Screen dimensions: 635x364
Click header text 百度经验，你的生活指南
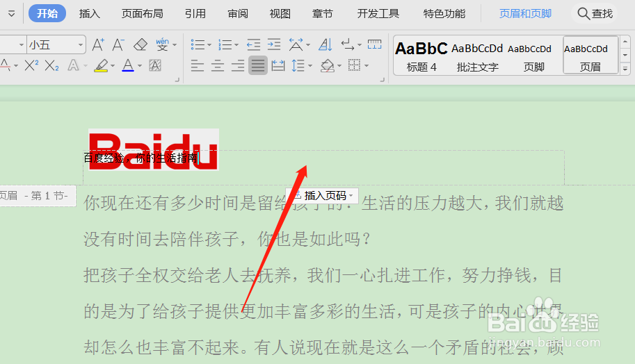click(140, 158)
